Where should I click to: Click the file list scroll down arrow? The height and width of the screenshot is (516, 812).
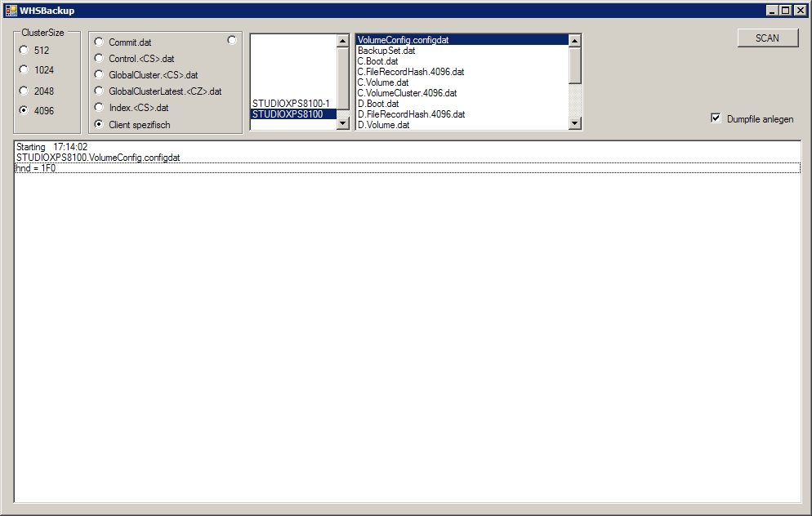[575, 123]
